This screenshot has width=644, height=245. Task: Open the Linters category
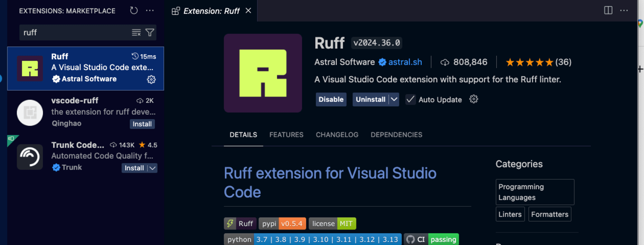(510, 214)
